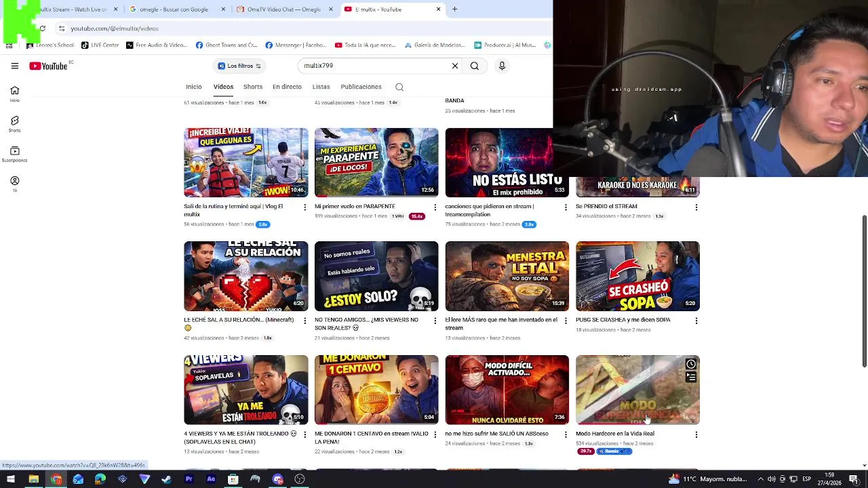The image size is (868, 488).
Task: Open options for El lore MÁS raro video
Action: click(x=566, y=321)
